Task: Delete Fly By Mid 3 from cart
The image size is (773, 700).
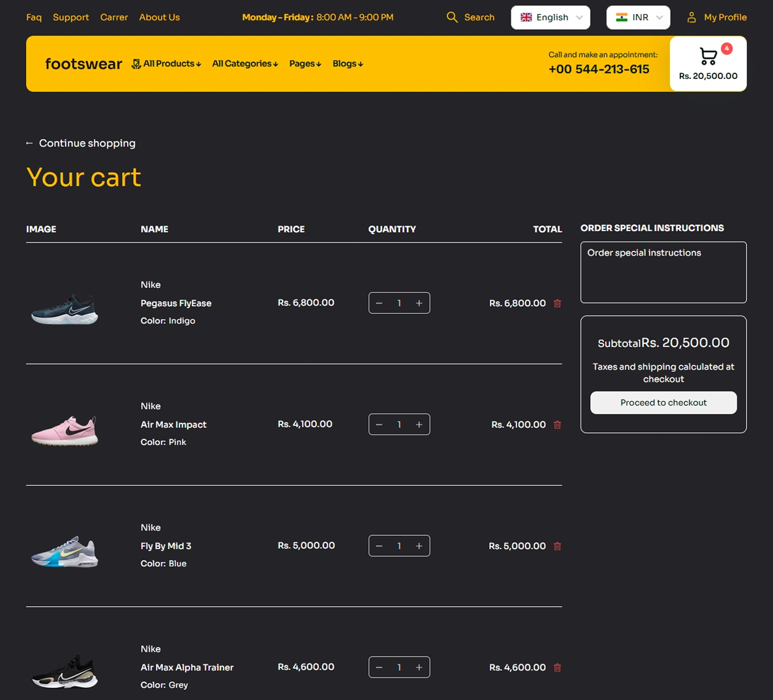Action: [x=557, y=546]
